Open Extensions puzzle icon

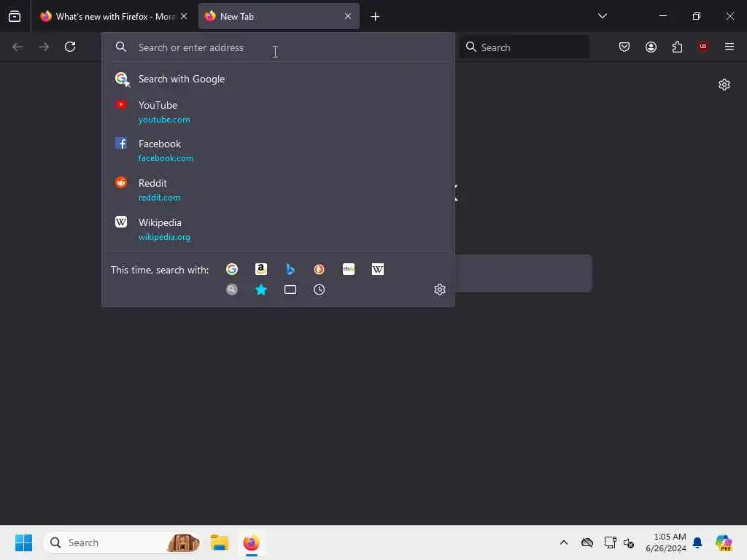coord(677,47)
